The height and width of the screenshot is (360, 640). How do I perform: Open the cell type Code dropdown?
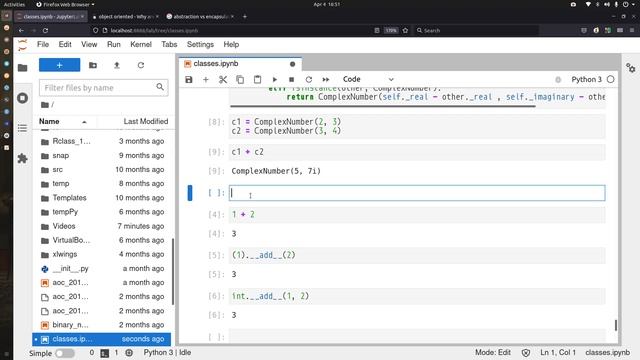point(368,79)
